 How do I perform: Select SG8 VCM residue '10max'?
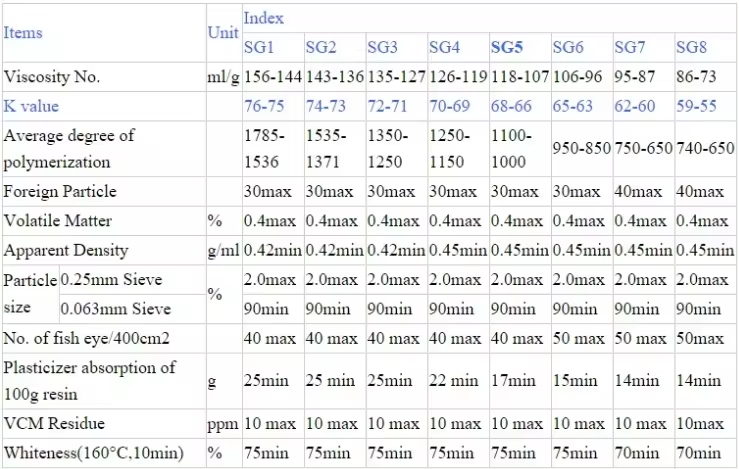(x=700, y=423)
